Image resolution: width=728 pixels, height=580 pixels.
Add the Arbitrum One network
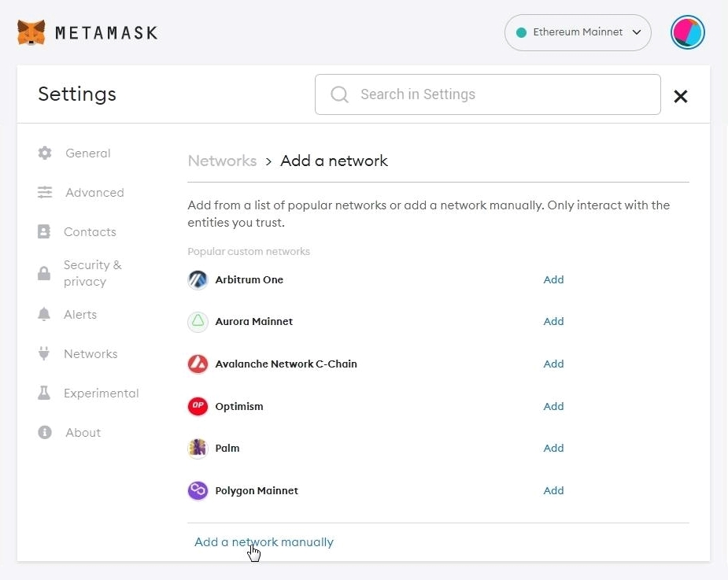click(x=553, y=279)
